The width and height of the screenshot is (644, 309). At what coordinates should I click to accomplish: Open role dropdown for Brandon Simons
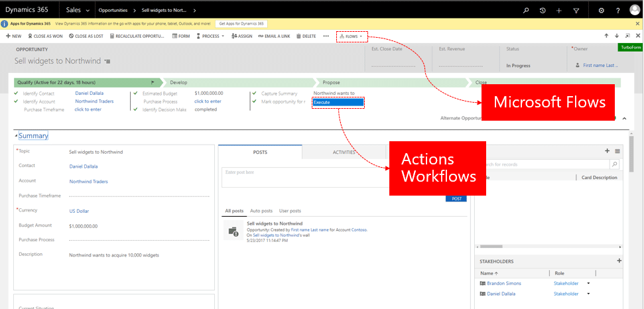point(588,283)
